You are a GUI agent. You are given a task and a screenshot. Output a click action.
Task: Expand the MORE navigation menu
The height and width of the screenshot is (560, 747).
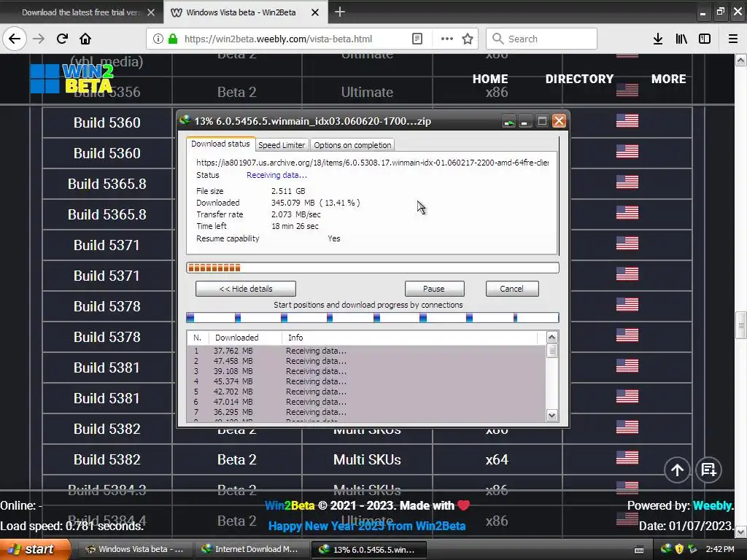point(668,79)
